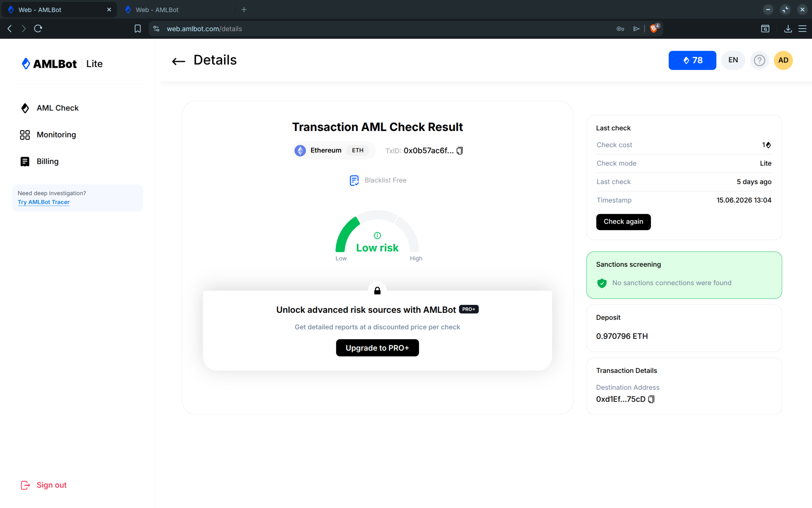Image resolution: width=812 pixels, height=508 pixels.
Task: Bookmark this page in the toolbar
Action: (137, 29)
